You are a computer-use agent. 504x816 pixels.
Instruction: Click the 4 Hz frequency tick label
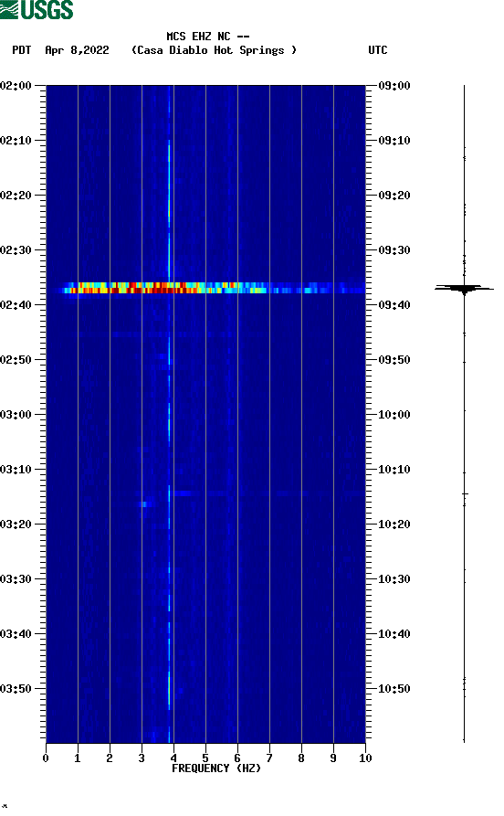(173, 758)
